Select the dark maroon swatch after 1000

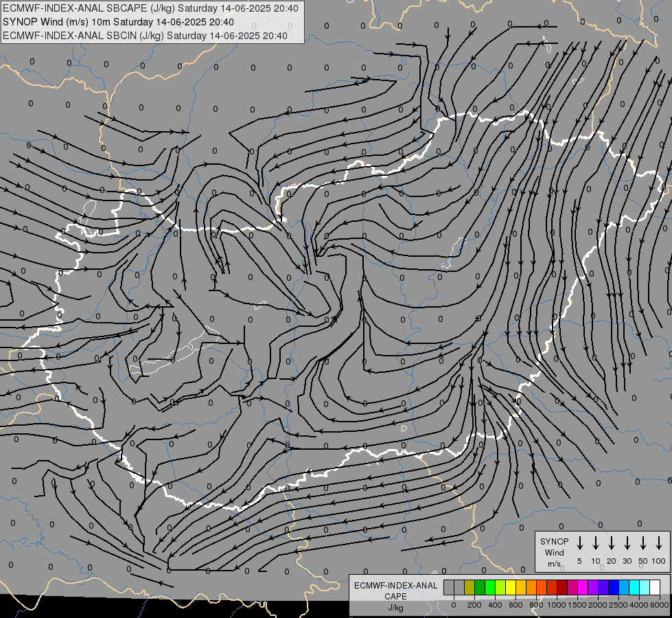562,588
